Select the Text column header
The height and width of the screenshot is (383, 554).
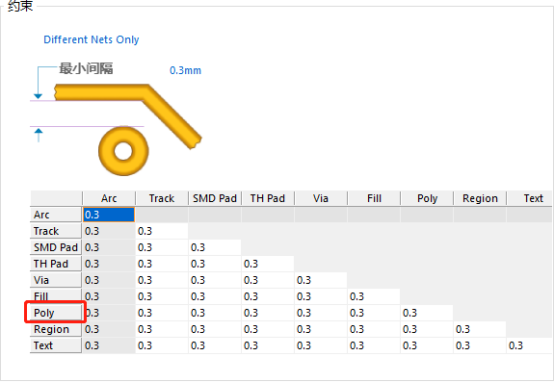(x=530, y=198)
